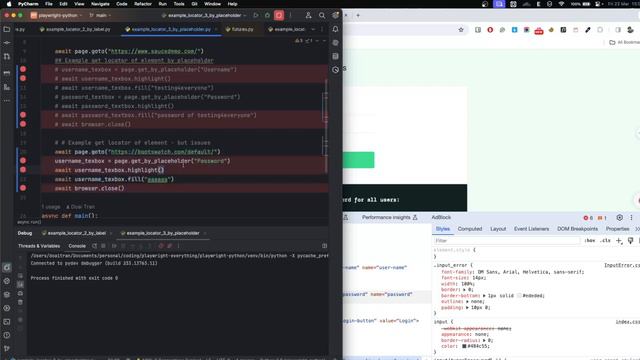
Task: Toggle the breakpoint on the commented get_by_placeholder("Username") line
Action: [x=23, y=69]
